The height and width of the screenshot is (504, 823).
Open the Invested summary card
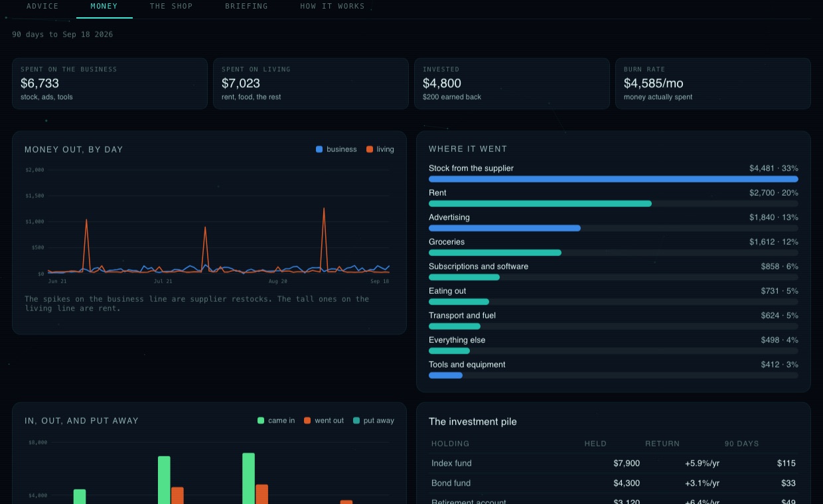tap(512, 84)
